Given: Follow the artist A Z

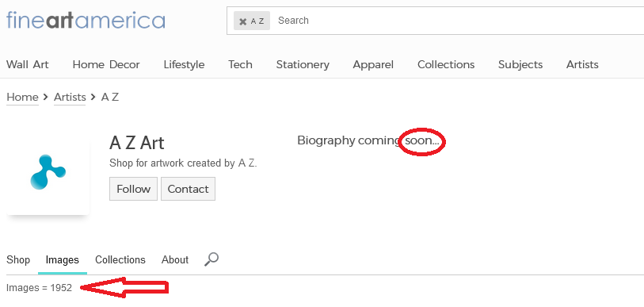Looking at the screenshot, I should [134, 189].
